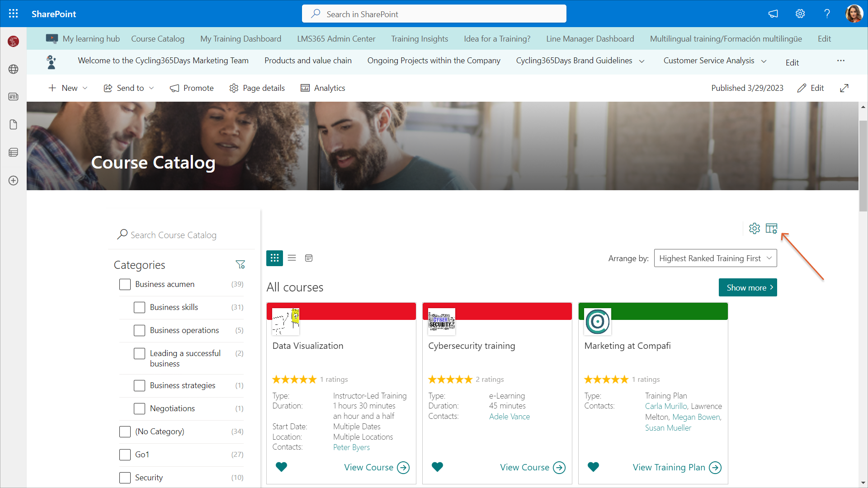Click the catalog layout settings icon
The width and height of the screenshot is (868, 488).
click(x=771, y=229)
